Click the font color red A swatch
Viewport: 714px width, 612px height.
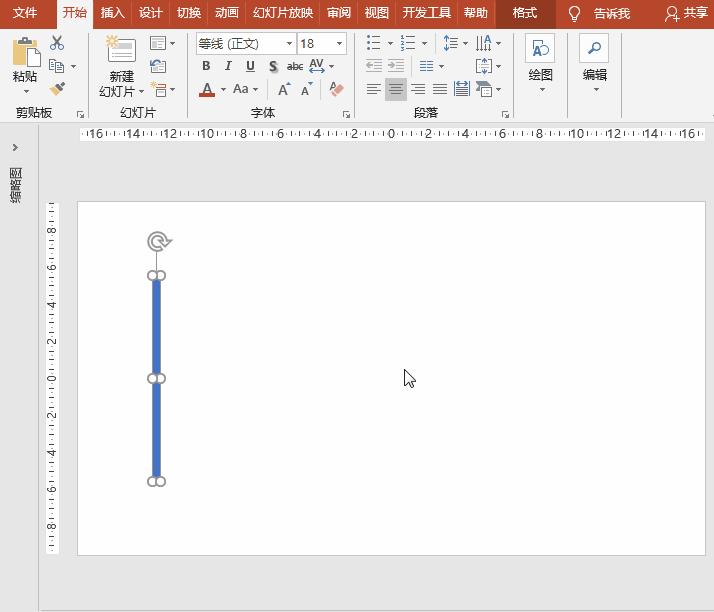(207, 90)
